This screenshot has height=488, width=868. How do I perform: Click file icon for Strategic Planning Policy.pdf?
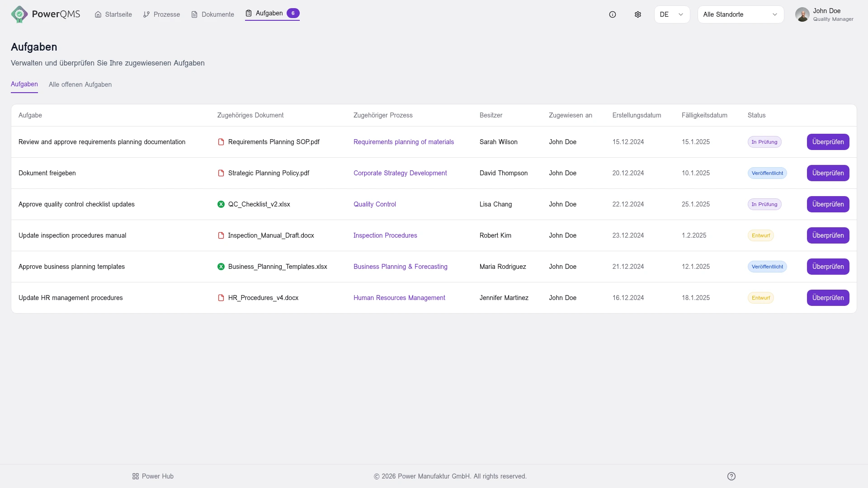click(221, 173)
